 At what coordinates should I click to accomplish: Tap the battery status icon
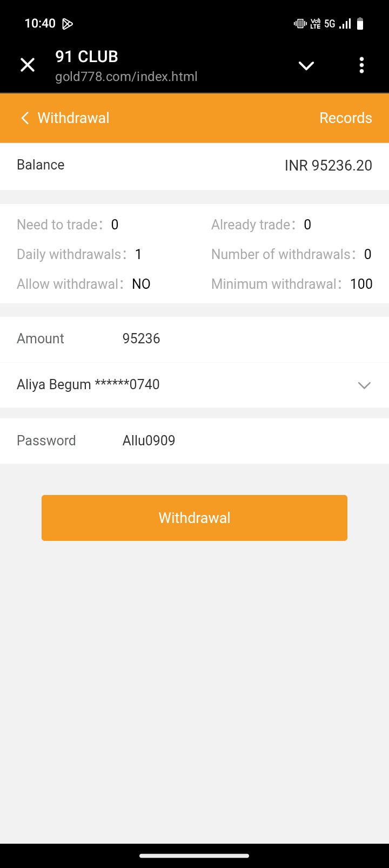tap(360, 23)
